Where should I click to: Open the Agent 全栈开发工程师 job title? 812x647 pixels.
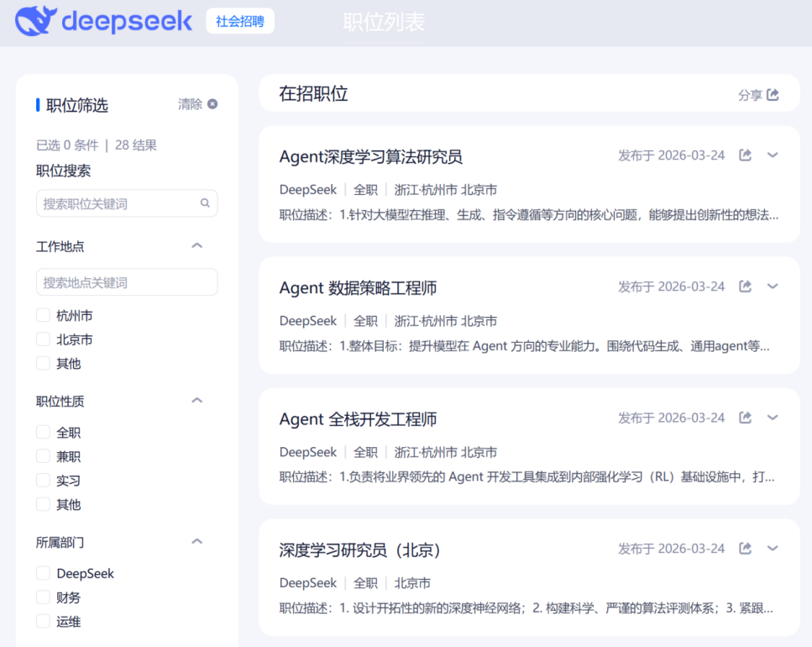[358, 419]
